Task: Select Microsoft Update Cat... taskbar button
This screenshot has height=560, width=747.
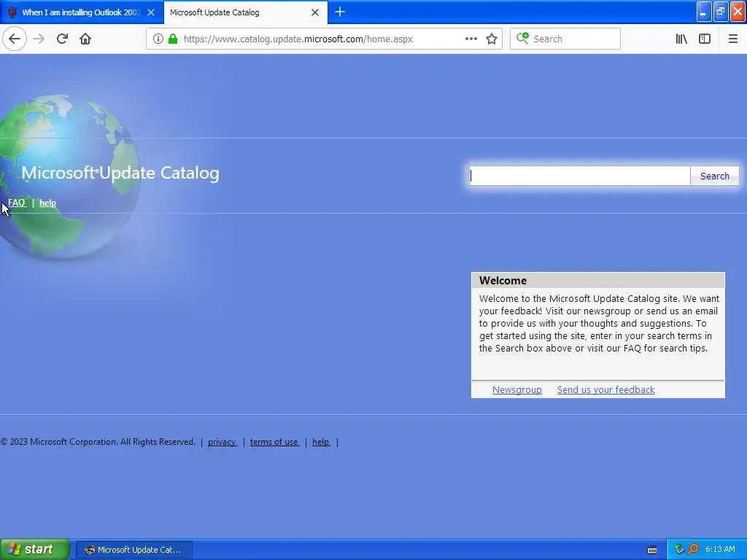Action: click(x=134, y=550)
